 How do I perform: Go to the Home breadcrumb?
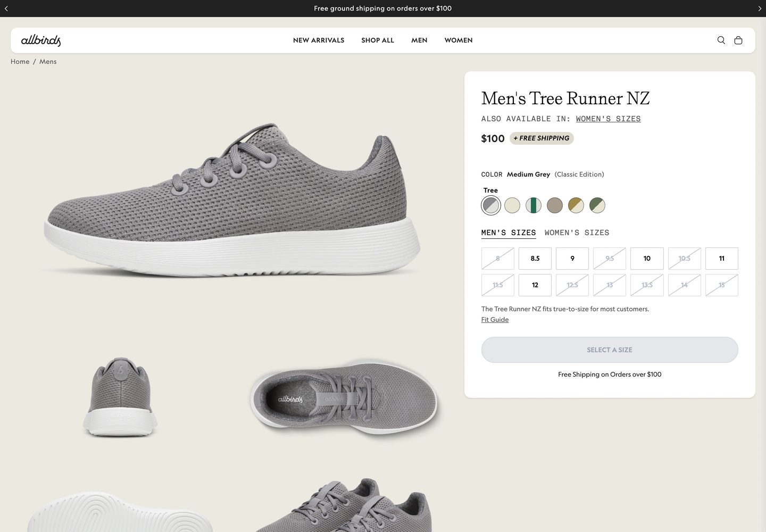(x=20, y=62)
